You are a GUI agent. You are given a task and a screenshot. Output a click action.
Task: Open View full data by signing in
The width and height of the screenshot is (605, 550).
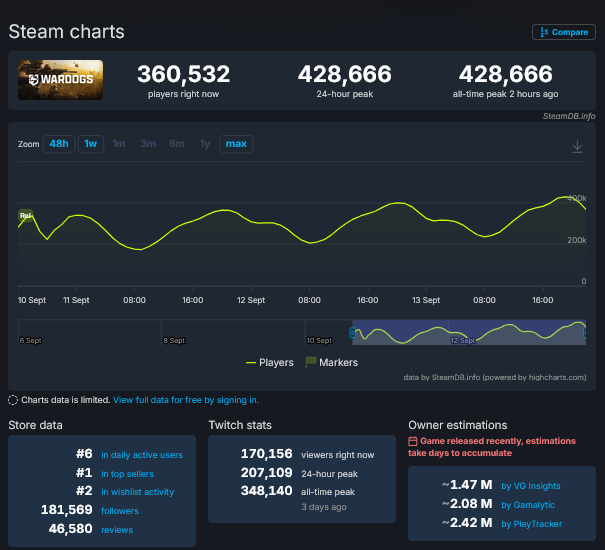[186, 400]
